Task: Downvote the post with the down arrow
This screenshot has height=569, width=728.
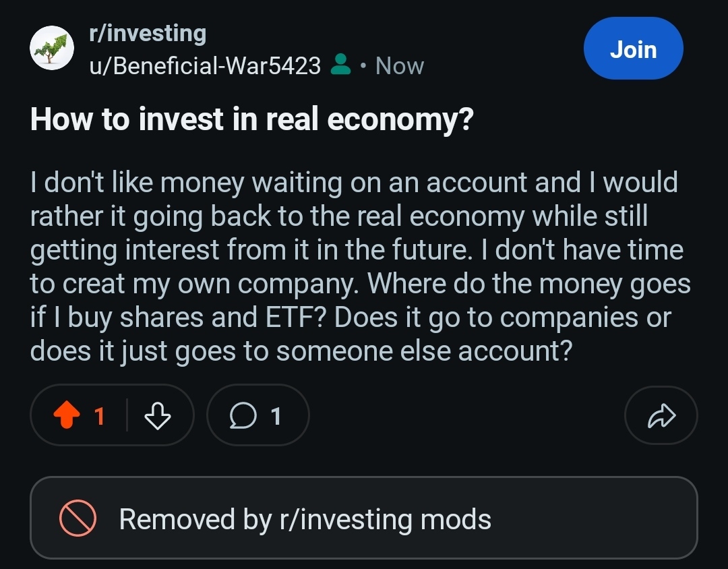Action: pyautogui.click(x=158, y=417)
